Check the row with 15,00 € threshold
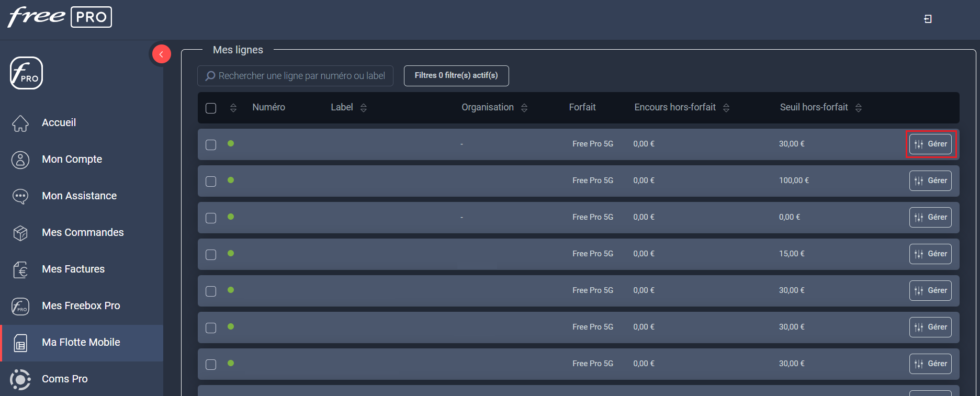 coord(211,255)
